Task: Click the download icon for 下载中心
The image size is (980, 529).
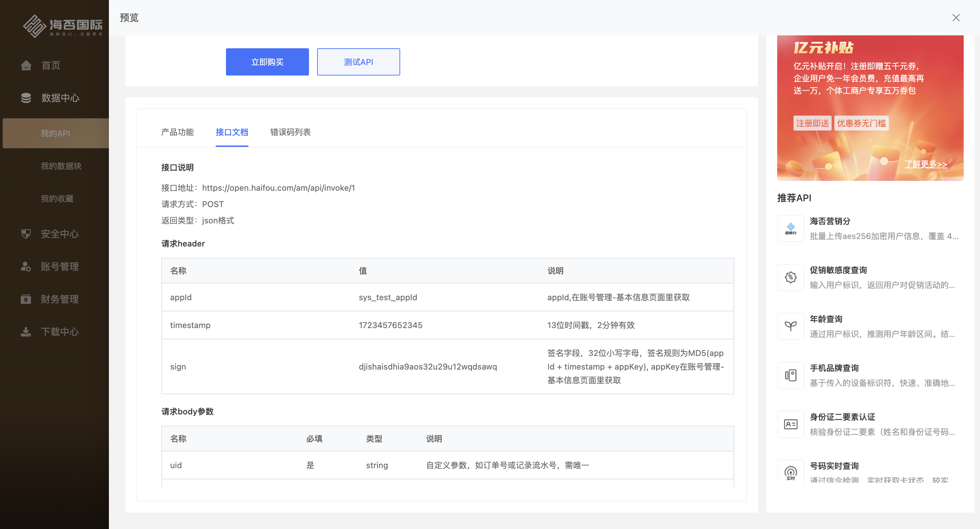Action: click(x=26, y=332)
